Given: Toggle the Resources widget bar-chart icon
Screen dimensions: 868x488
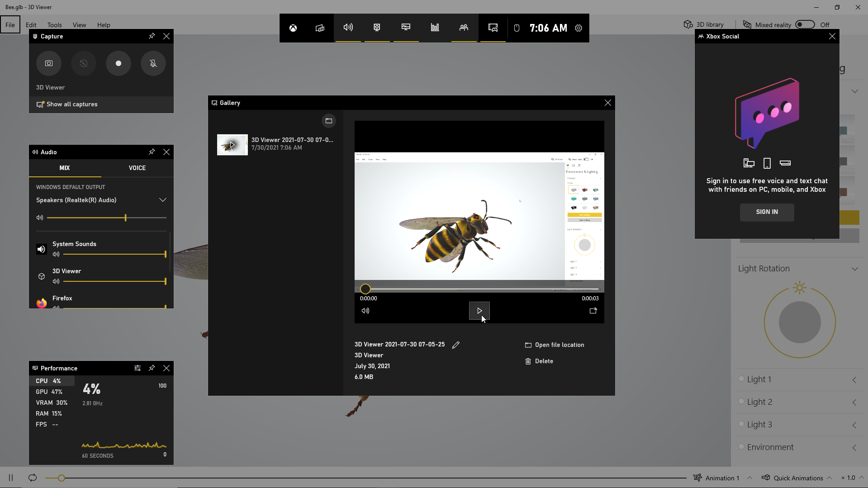Looking at the screenshot, I should pos(435,28).
